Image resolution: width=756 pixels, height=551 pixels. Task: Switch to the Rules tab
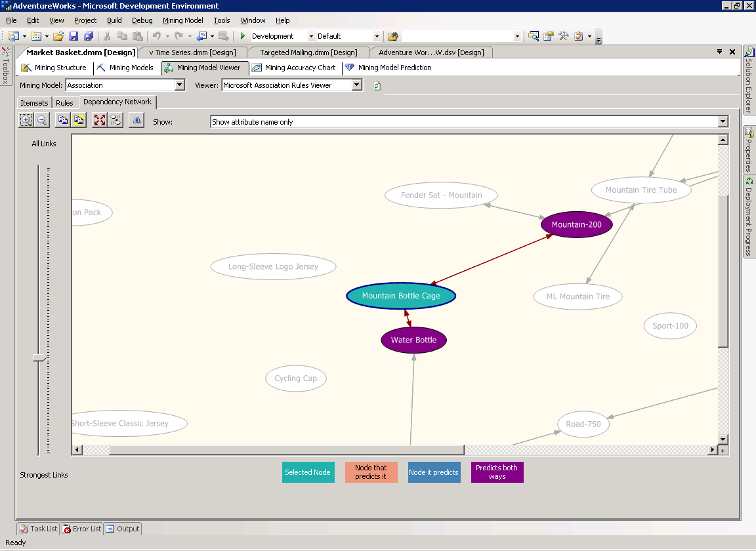tap(64, 103)
